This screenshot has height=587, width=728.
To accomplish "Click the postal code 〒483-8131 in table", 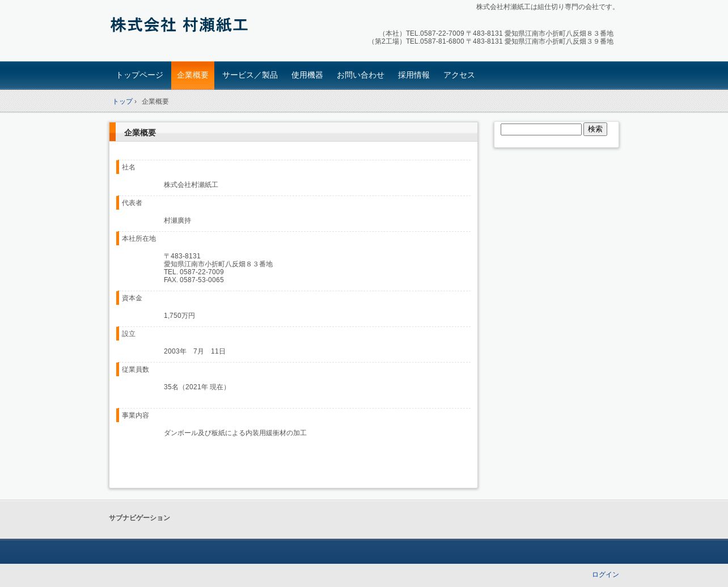I will pos(182,256).
